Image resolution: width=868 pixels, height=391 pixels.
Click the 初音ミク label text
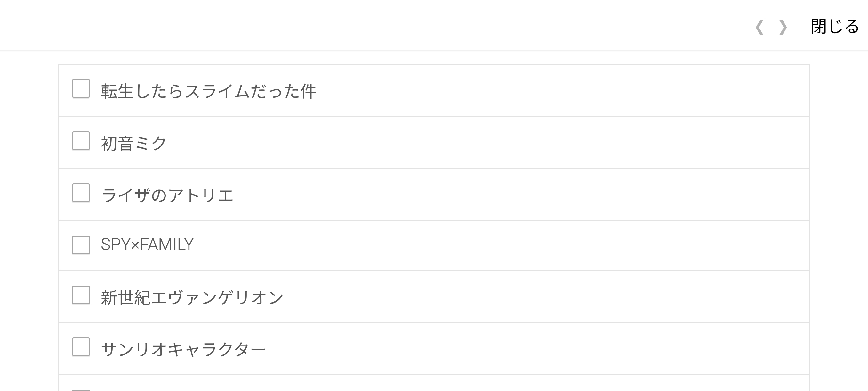(x=134, y=143)
